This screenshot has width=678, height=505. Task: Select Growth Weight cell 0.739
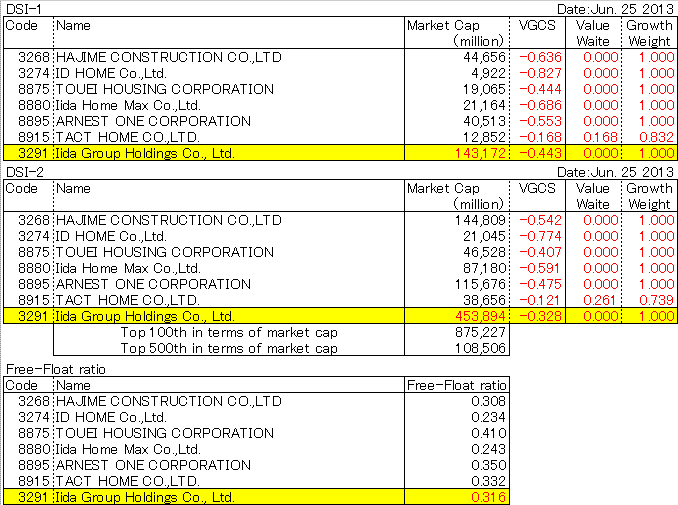pyautogui.click(x=656, y=300)
